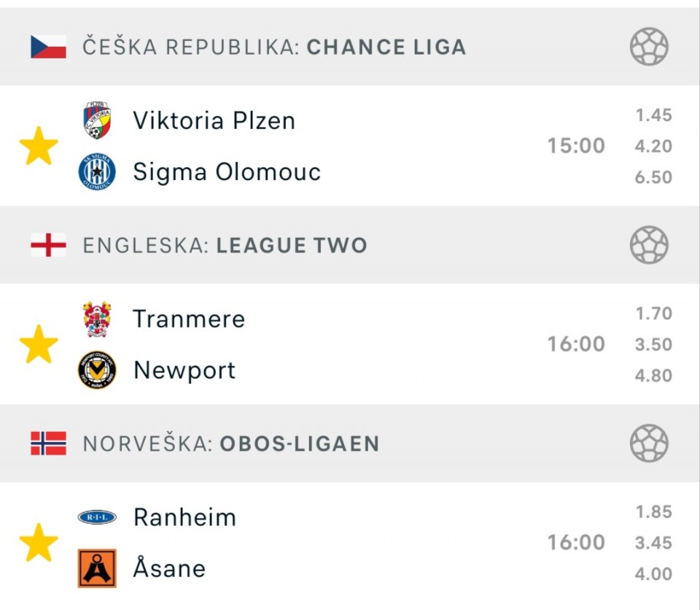Click the football icon in OBOS-ligaen header
700x610 pixels.
tap(649, 444)
